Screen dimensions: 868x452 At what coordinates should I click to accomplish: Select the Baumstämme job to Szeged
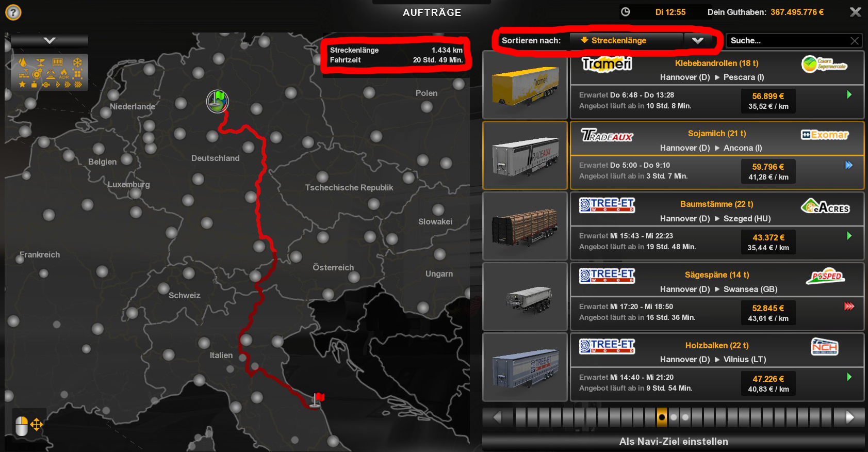[x=717, y=226]
